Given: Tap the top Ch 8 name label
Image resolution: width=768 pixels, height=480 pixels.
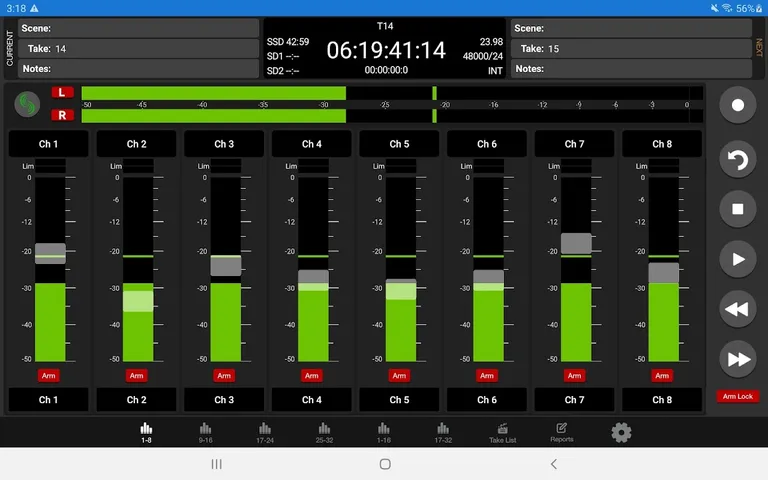Looking at the screenshot, I should (662, 144).
